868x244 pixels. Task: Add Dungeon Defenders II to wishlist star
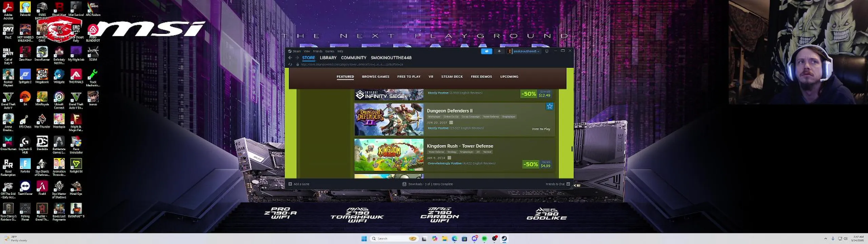pos(550,106)
